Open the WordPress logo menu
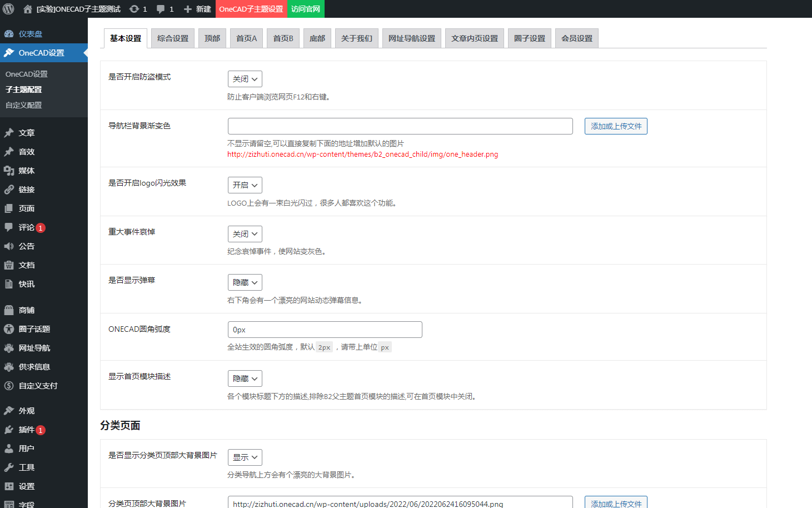The image size is (812, 508). coord(8,9)
